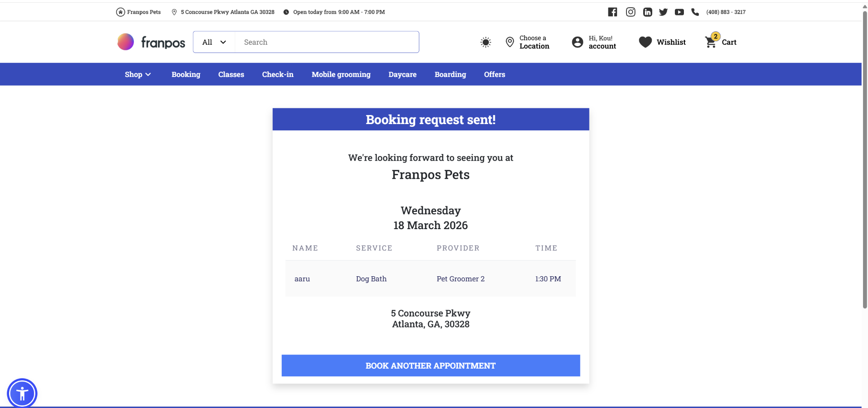868x408 pixels.
Task: Click the franpos logo
Action: (x=151, y=42)
